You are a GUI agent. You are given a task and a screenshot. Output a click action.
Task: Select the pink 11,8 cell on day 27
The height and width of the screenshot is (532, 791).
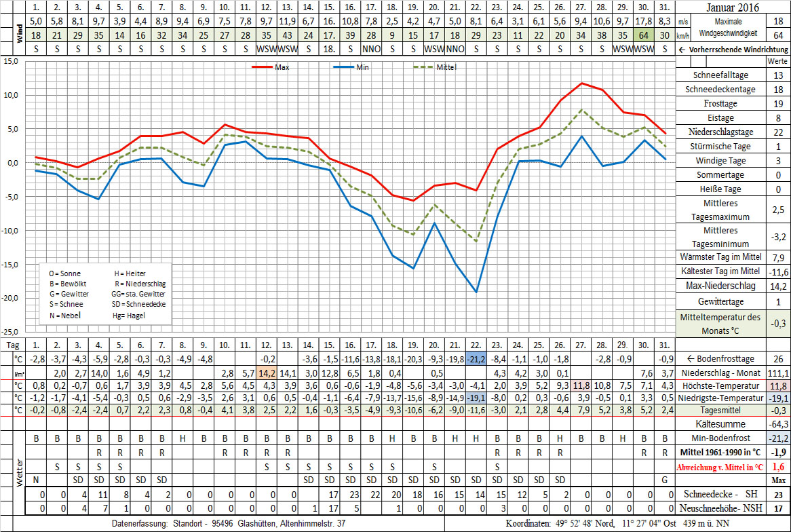click(x=581, y=385)
